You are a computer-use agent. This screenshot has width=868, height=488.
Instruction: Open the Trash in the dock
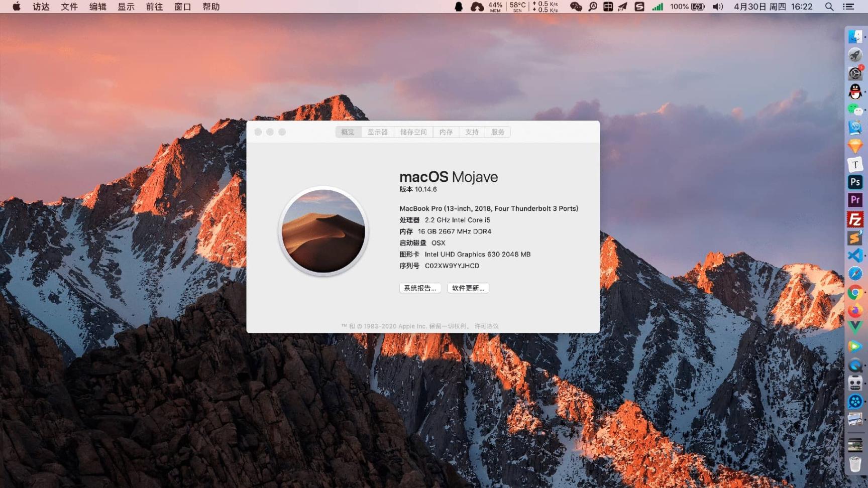pyautogui.click(x=855, y=464)
